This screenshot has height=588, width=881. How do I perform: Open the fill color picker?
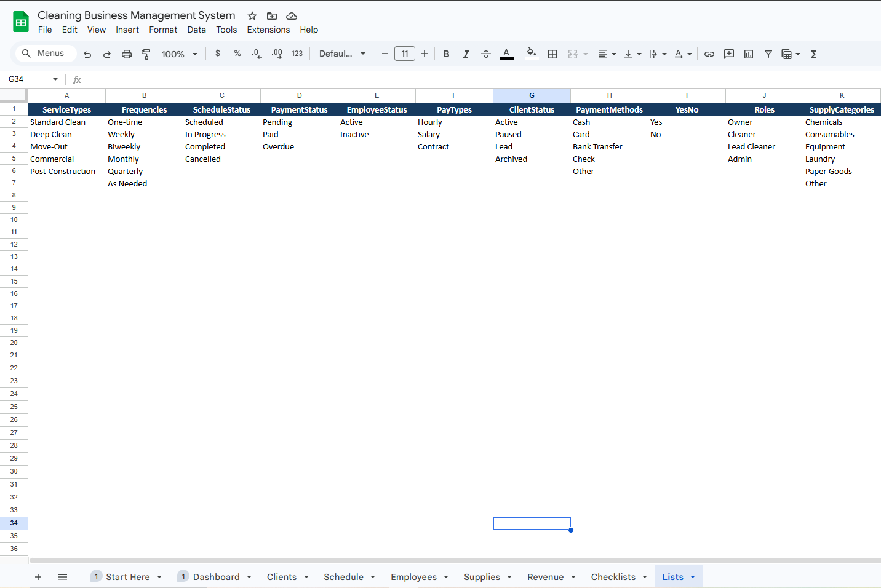click(x=532, y=53)
